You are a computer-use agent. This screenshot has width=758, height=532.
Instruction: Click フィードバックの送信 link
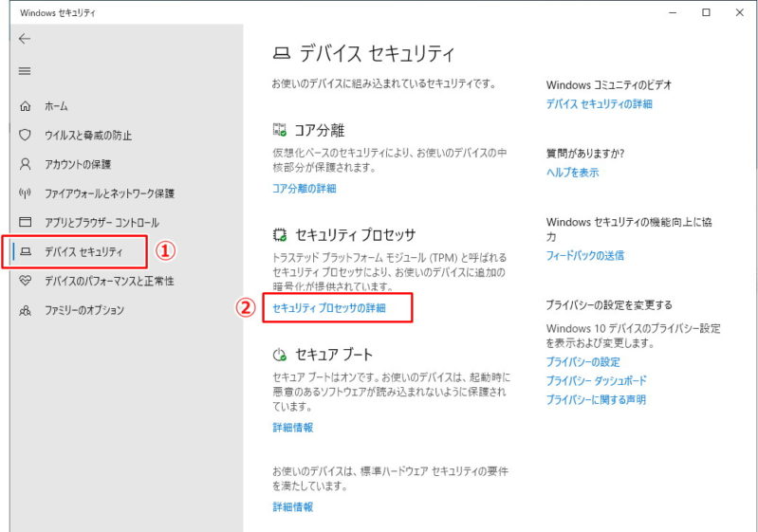(x=585, y=255)
